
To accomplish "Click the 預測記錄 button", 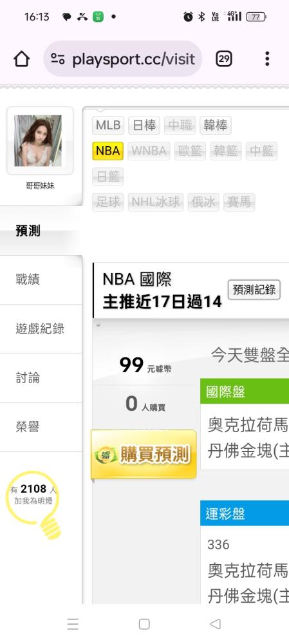I will (x=254, y=290).
